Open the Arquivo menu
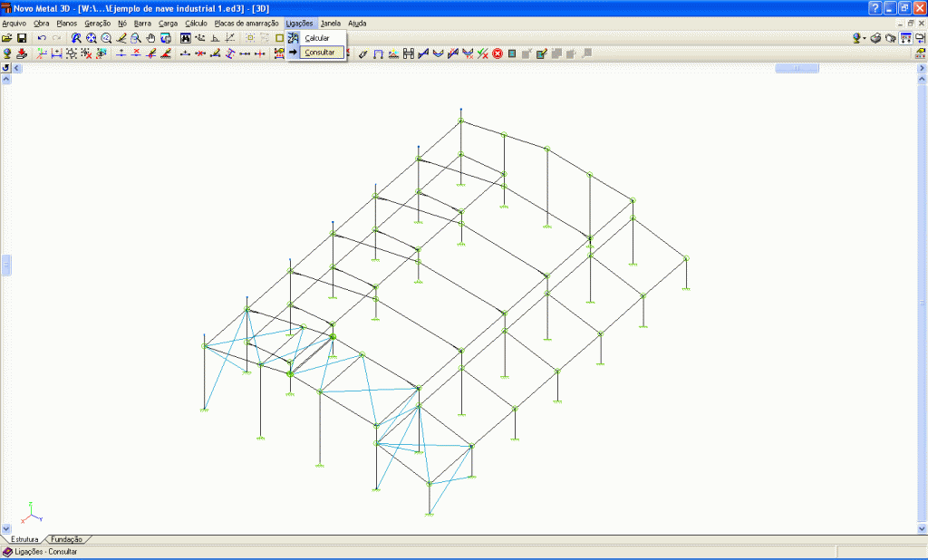This screenshot has height=560, width=928. [14, 24]
